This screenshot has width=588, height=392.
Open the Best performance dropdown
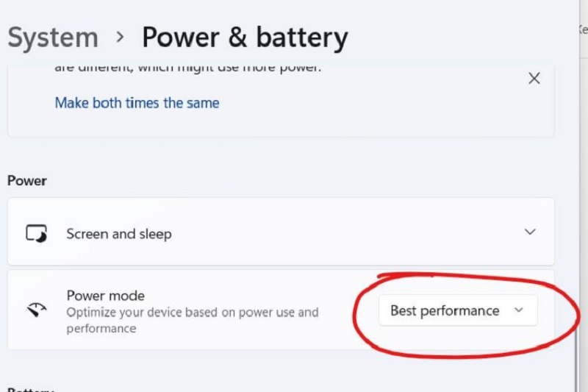[458, 310]
